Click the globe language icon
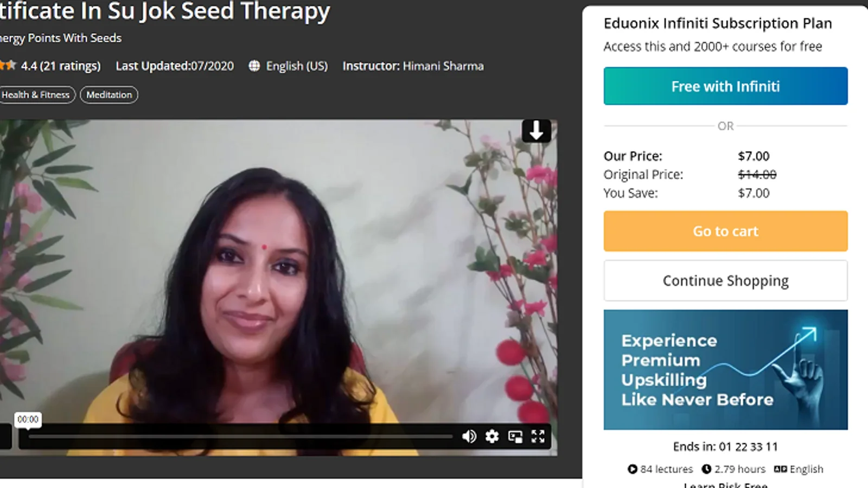 click(254, 66)
